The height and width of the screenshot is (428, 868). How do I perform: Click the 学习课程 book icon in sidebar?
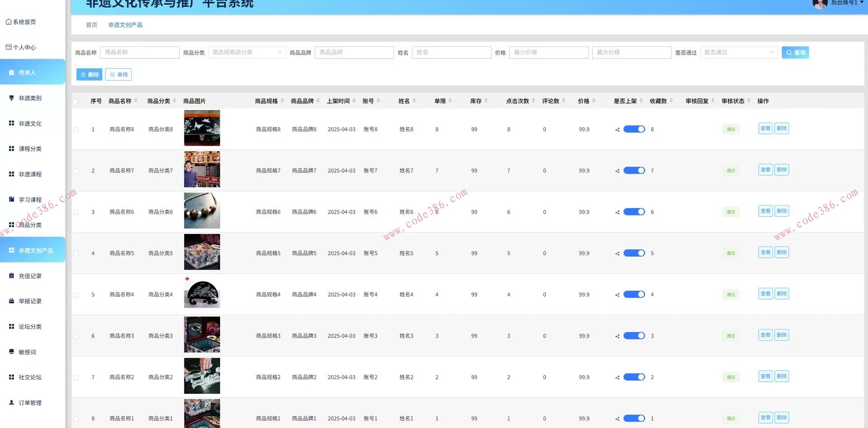(11, 199)
